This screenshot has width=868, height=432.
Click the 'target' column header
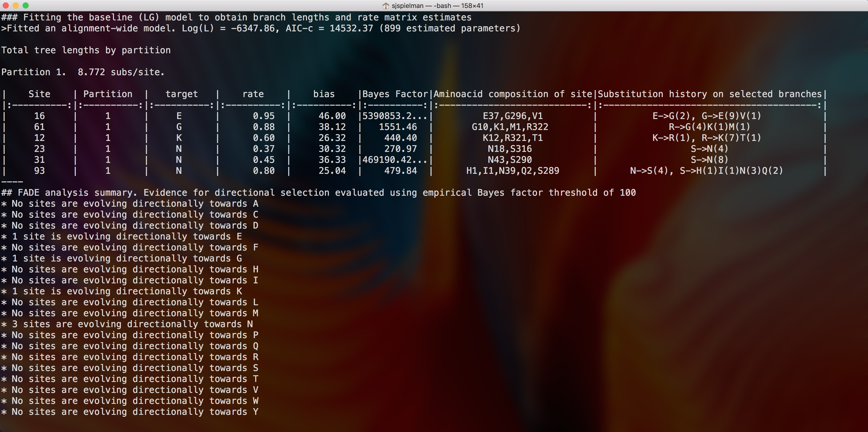(182, 94)
